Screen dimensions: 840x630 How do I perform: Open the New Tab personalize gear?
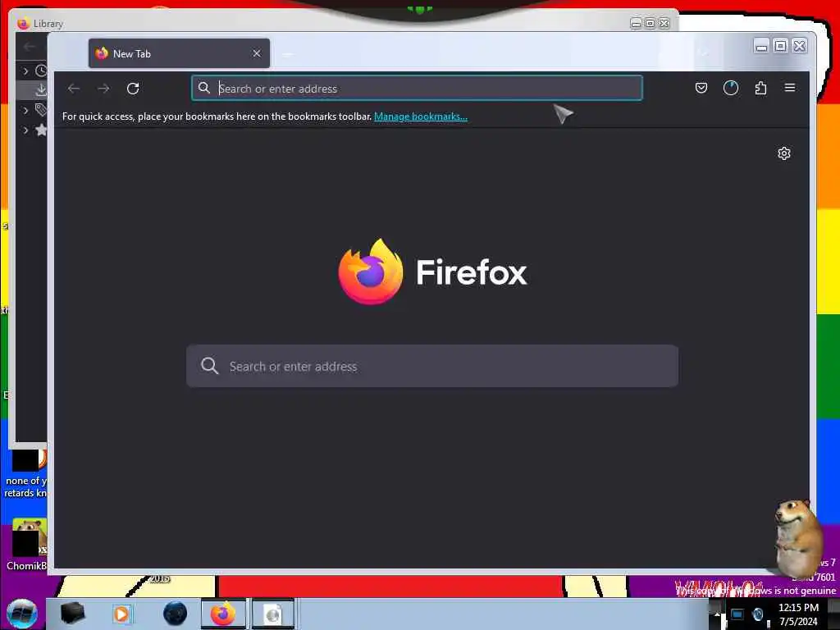[783, 153]
